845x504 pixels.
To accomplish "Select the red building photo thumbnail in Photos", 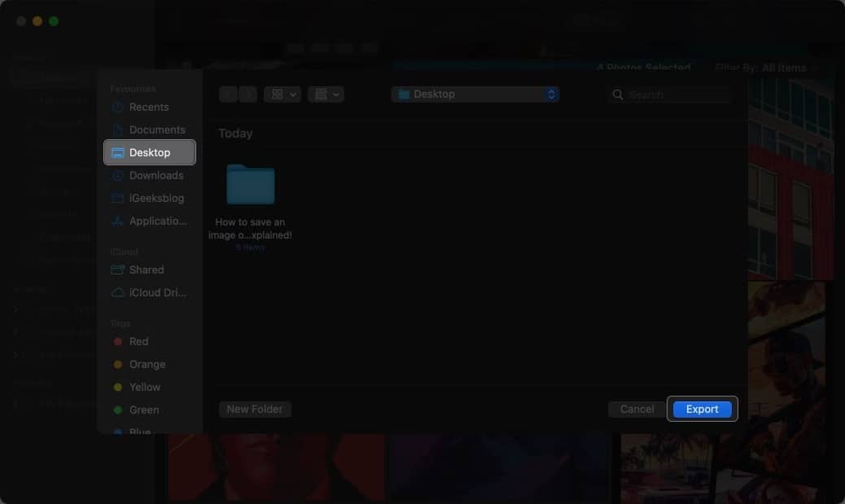I will tap(791, 177).
